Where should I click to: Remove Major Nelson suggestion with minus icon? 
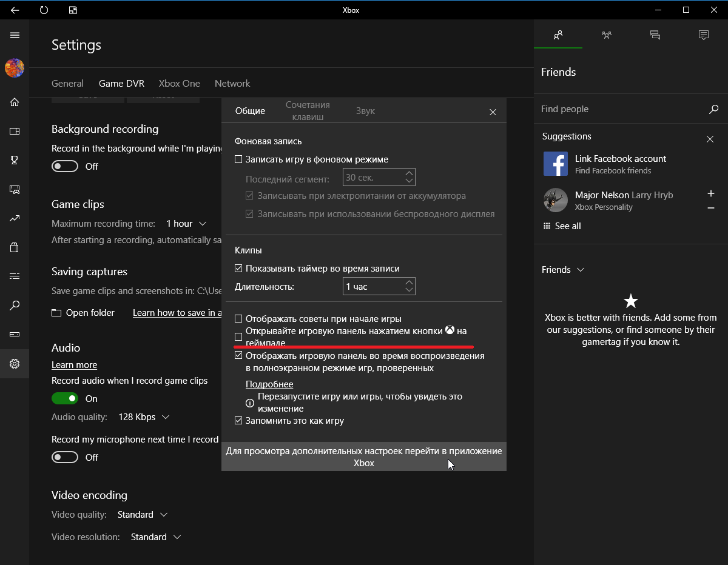tap(711, 208)
